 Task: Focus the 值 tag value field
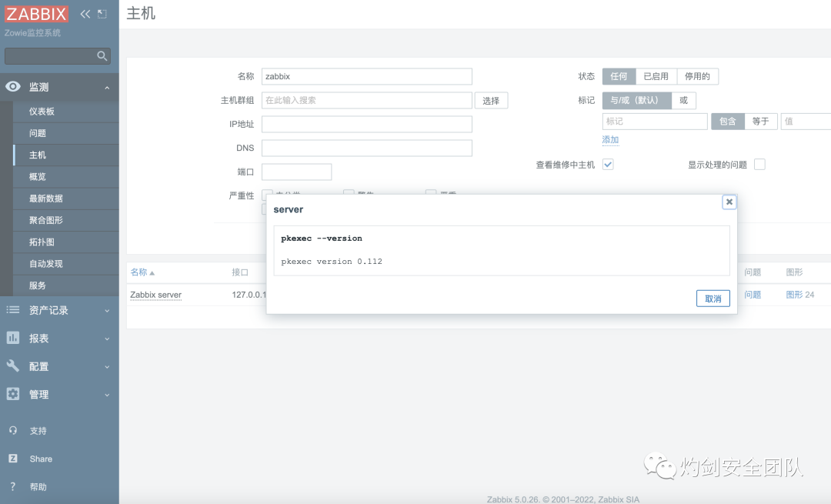(806, 122)
